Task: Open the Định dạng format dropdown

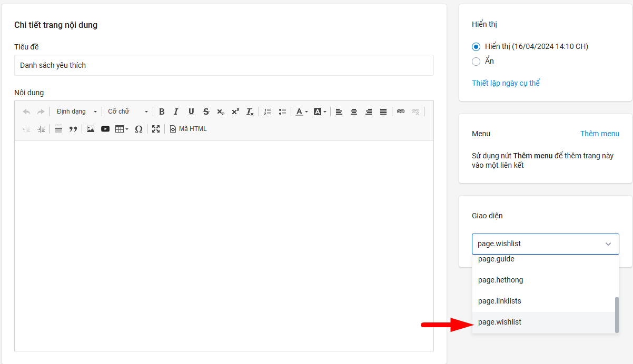Action: pyautogui.click(x=76, y=112)
